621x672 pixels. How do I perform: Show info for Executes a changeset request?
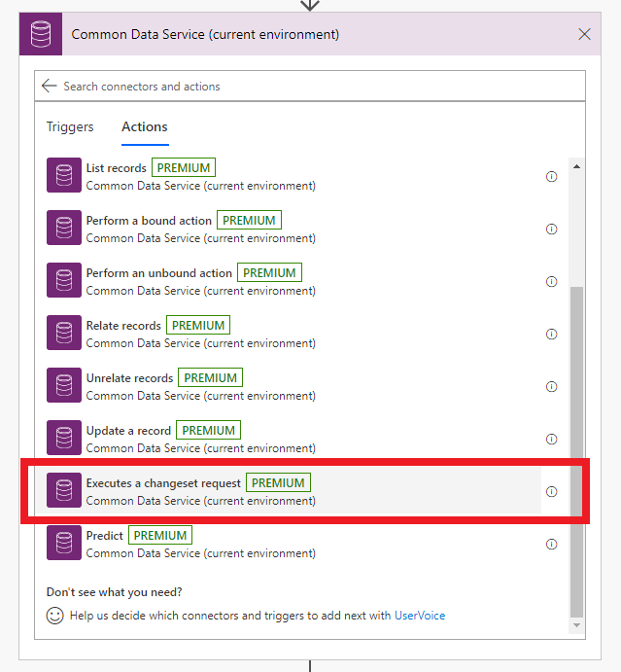(x=551, y=491)
